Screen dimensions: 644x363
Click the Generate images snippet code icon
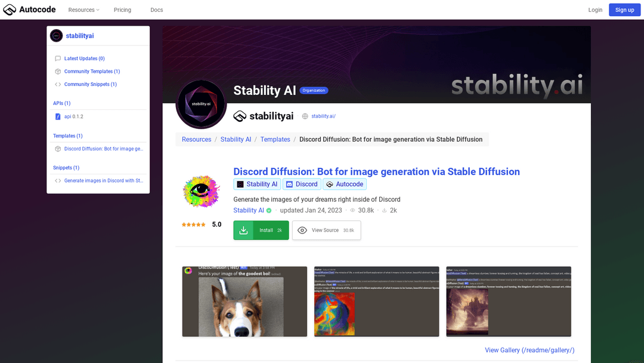(x=58, y=180)
